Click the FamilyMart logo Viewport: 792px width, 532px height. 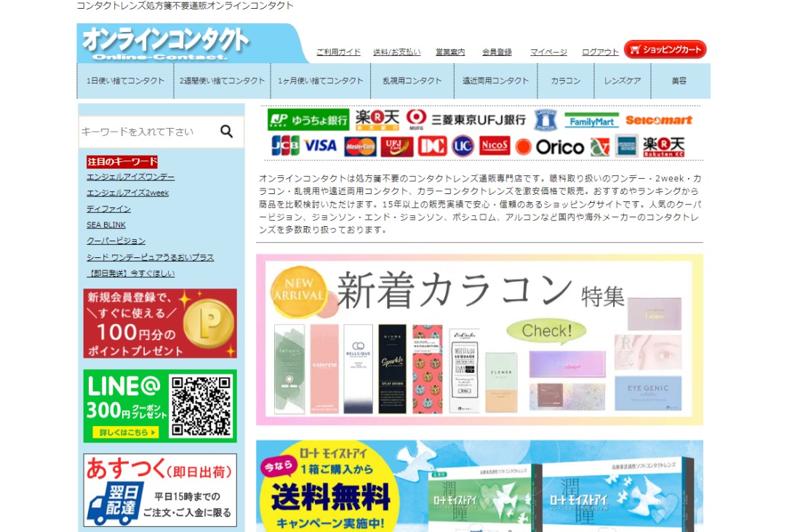coord(591,121)
